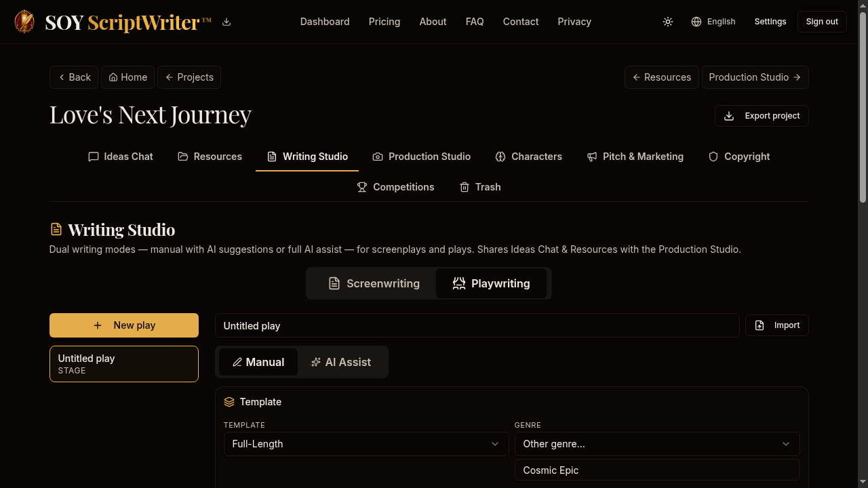
Task: Switch to Screenwriting mode
Action: pos(374,283)
